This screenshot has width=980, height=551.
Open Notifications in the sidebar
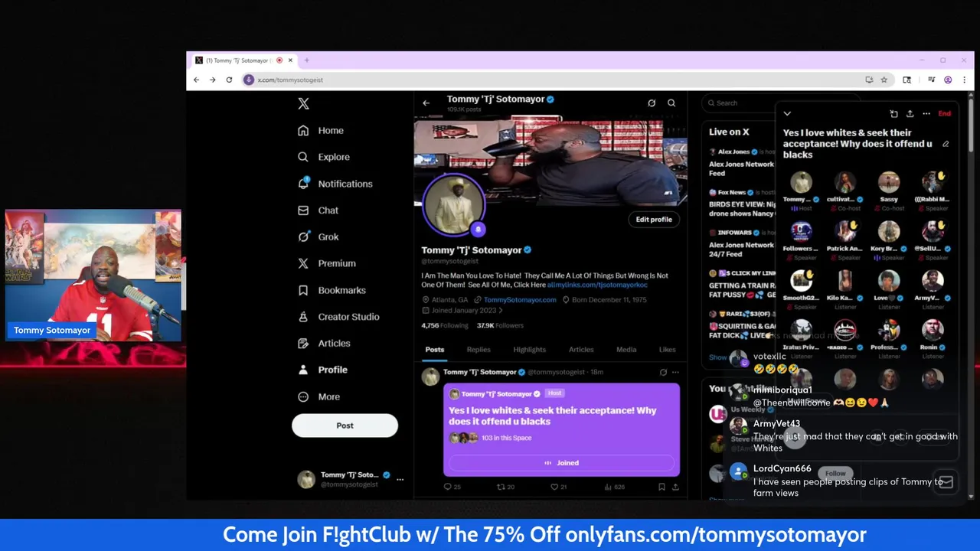click(335, 184)
